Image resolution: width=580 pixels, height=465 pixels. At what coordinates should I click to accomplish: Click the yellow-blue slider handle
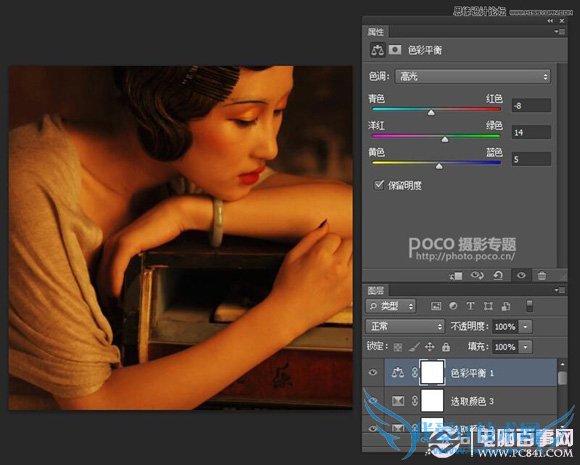pyautogui.click(x=439, y=166)
